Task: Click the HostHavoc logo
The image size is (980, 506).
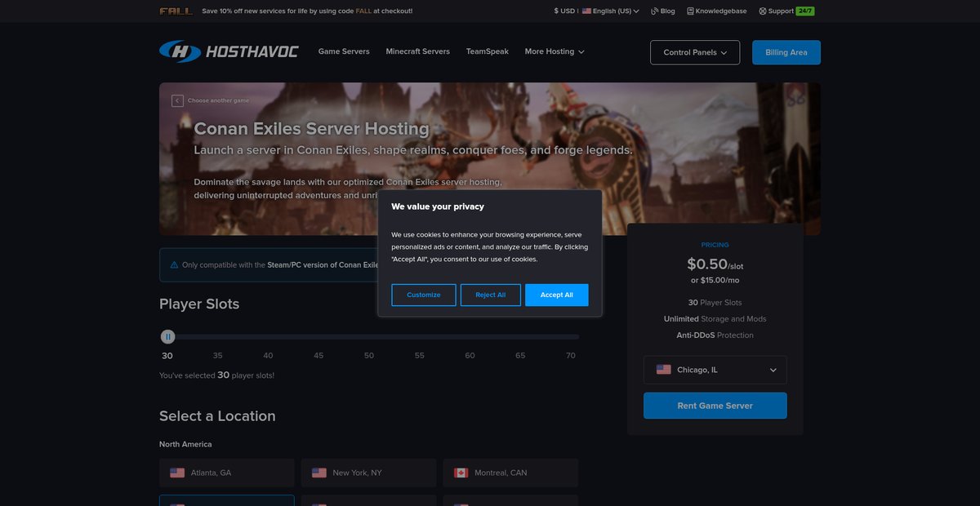Action: click(x=229, y=51)
